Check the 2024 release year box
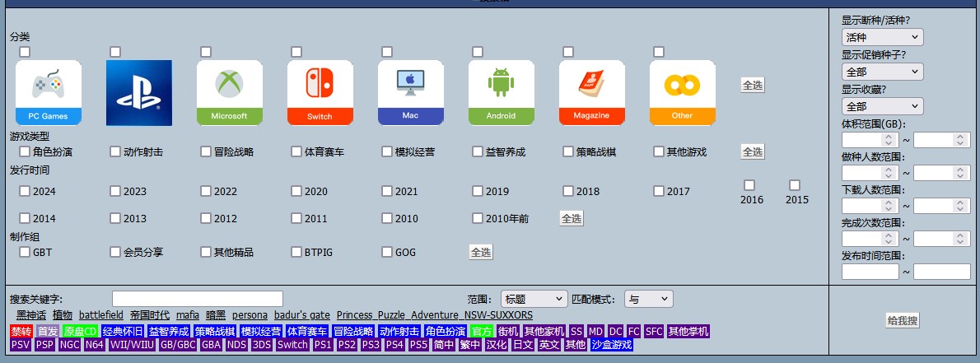Screen dimensions: 980x363 25,191
